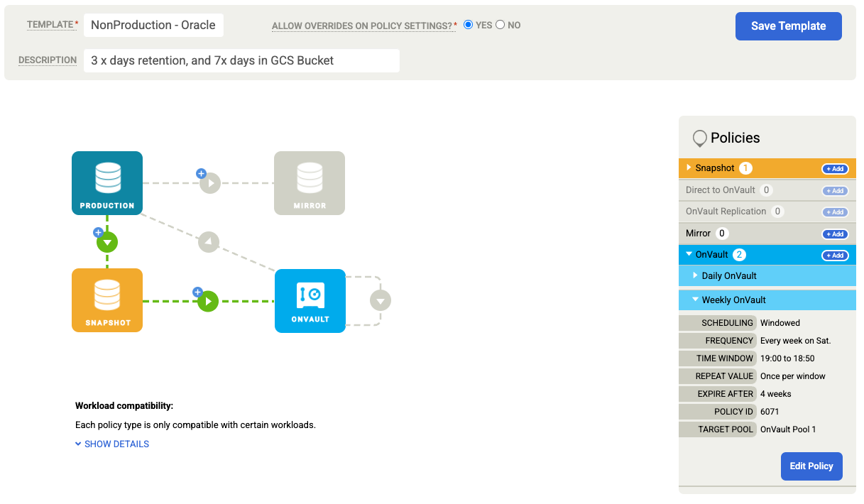Select YES for allow overrides on policy settings
The image size is (864, 504).
(468, 24)
